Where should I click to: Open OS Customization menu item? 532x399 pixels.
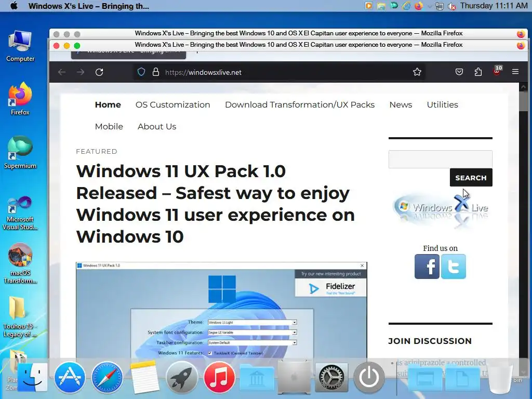(172, 104)
